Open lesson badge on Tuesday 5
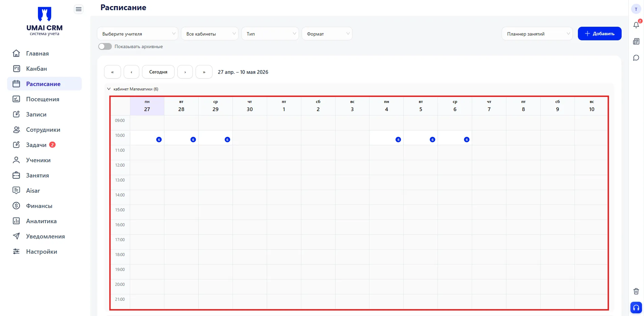Viewport: 644px width, 316px height. point(432,140)
